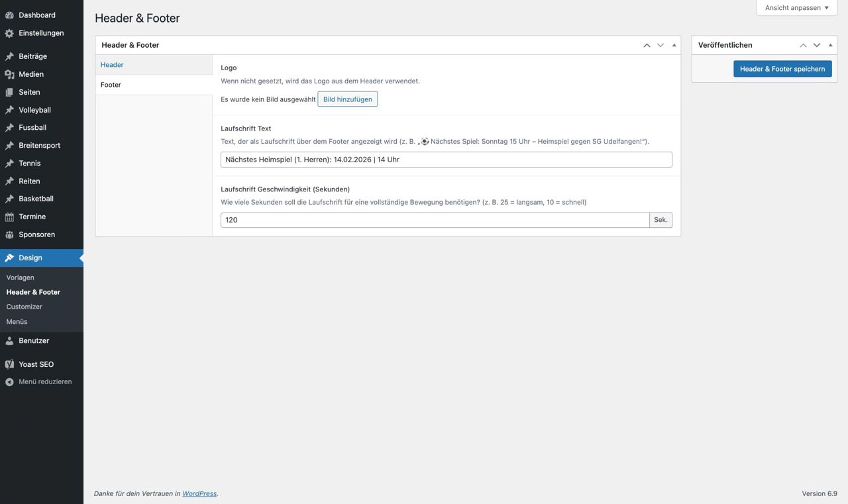Move Veröffentlichen panel down
Image resolution: width=848 pixels, height=504 pixels.
click(x=817, y=45)
